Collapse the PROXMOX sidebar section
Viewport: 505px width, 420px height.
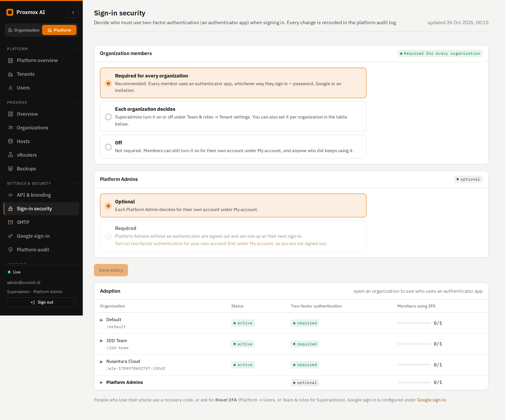(75, 103)
